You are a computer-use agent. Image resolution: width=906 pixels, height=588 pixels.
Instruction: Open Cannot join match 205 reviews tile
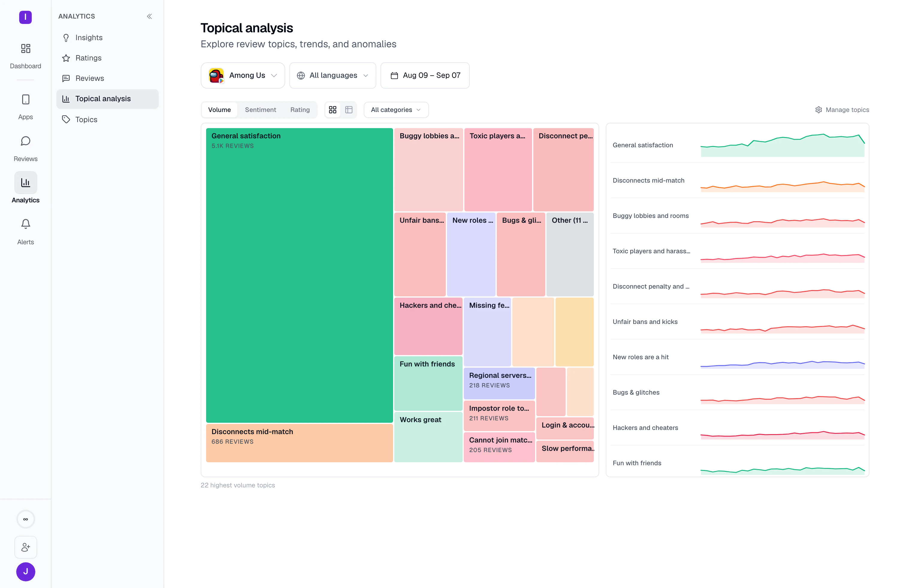(499, 447)
